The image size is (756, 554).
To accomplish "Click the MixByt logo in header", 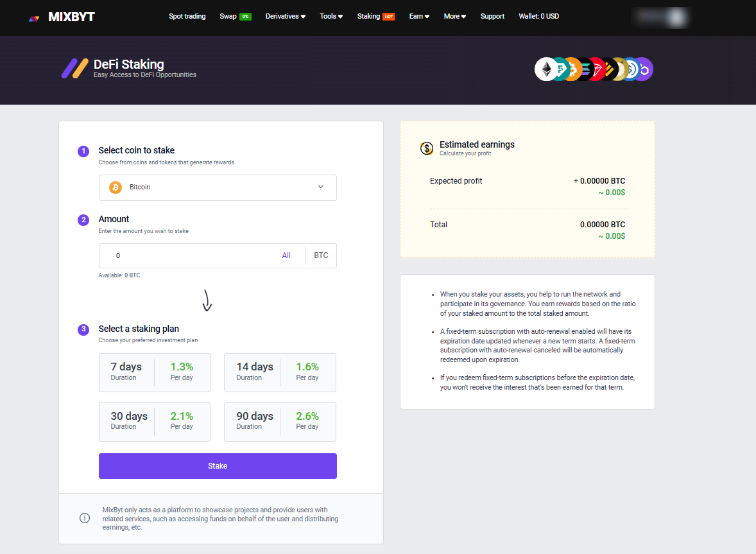I will coord(62,17).
